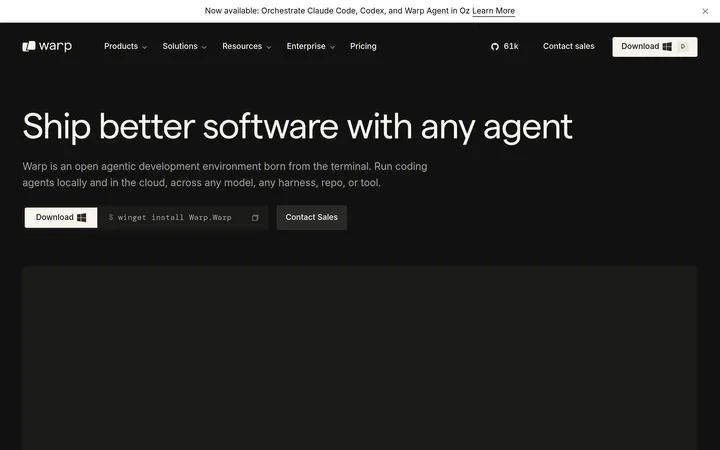Click the Warp logo icon
The width and height of the screenshot is (720, 450).
point(28,46)
